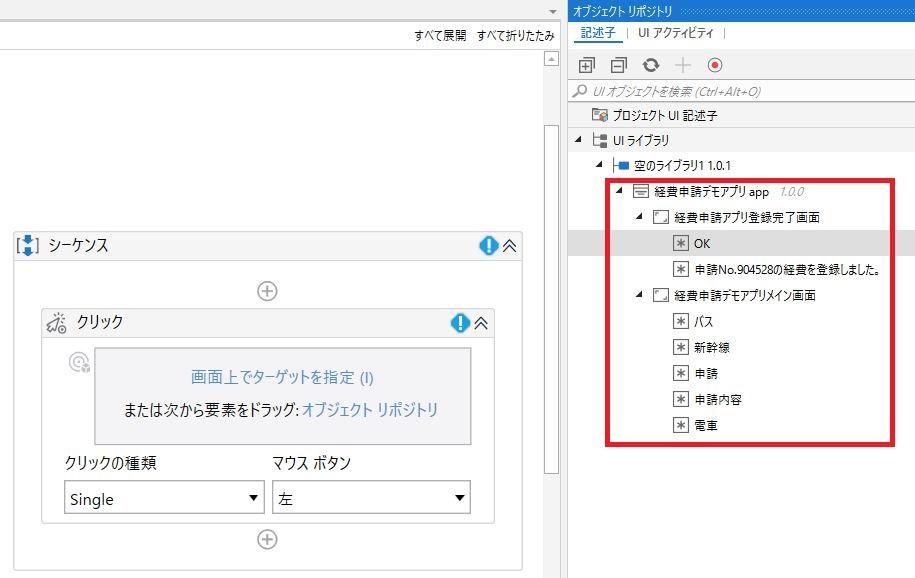This screenshot has width=915, height=578.
Task: Click the designer vertical scrollbar thumb
Action: pyautogui.click(x=551, y=299)
